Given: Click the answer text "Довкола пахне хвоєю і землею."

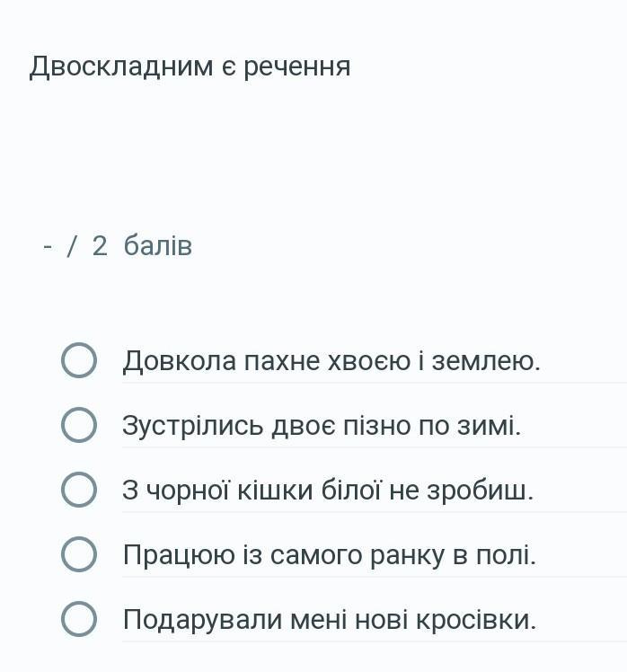Looking at the screenshot, I should pos(331,361).
